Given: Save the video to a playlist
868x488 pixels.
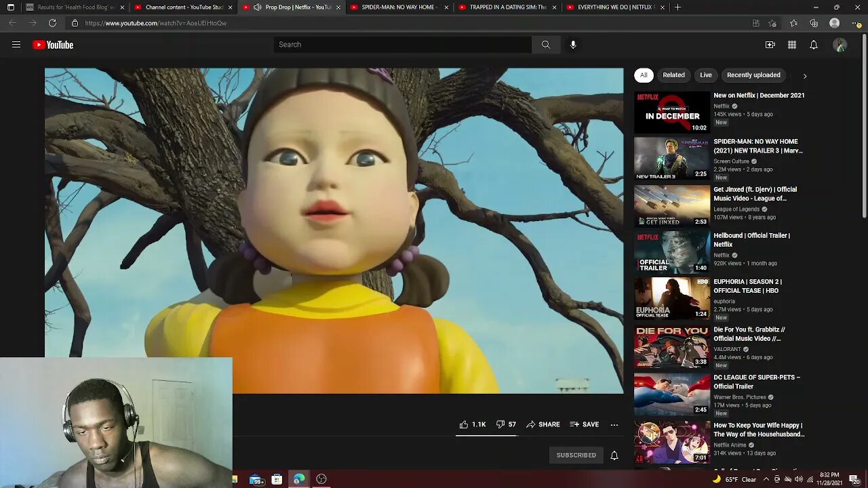Looking at the screenshot, I should pos(585,424).
